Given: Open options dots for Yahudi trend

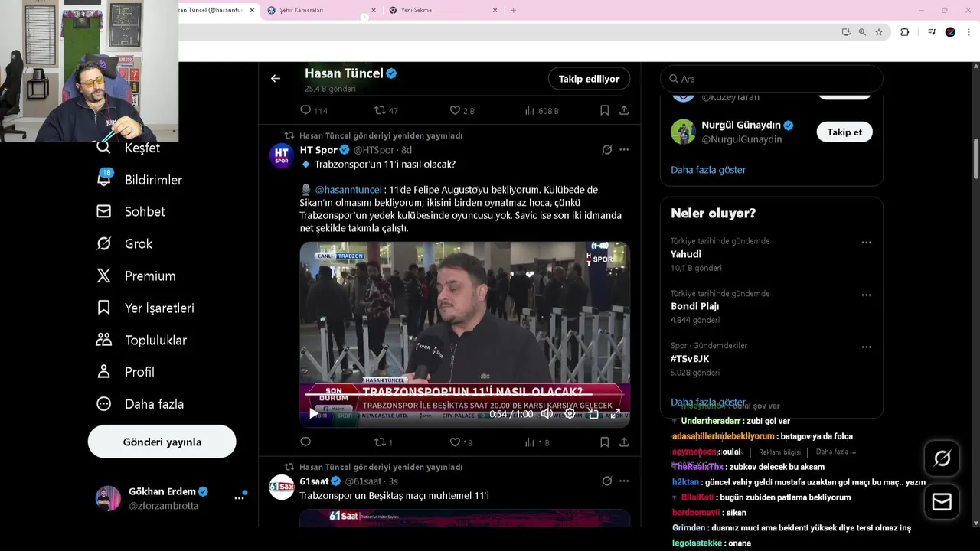Looking at the screenshot, I should coord(866,243).
